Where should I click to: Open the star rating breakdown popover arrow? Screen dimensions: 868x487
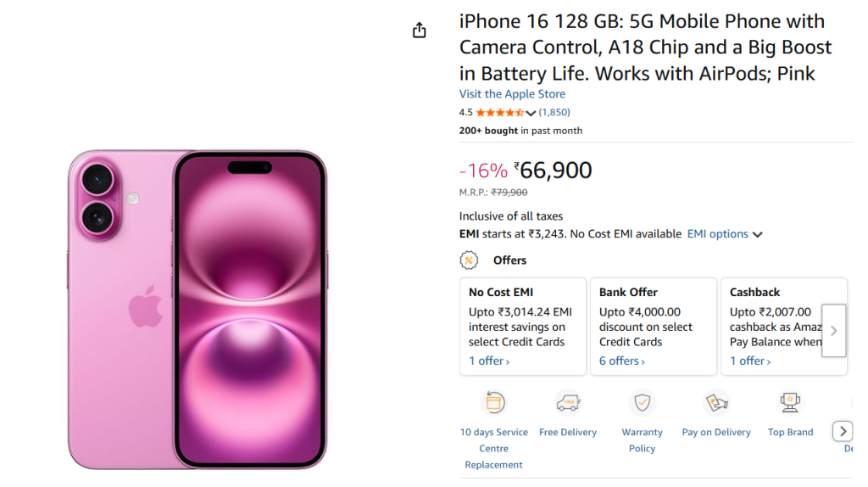[x=531, y=113]
